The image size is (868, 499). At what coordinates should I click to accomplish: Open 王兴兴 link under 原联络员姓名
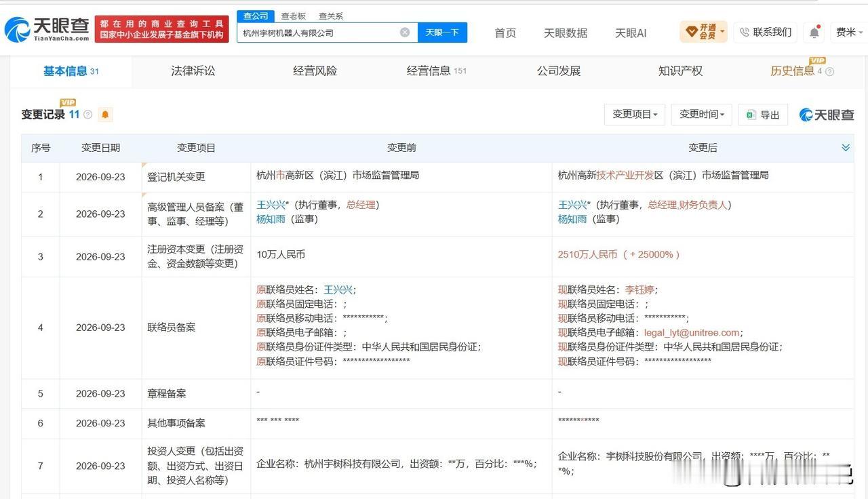(338, 290)
